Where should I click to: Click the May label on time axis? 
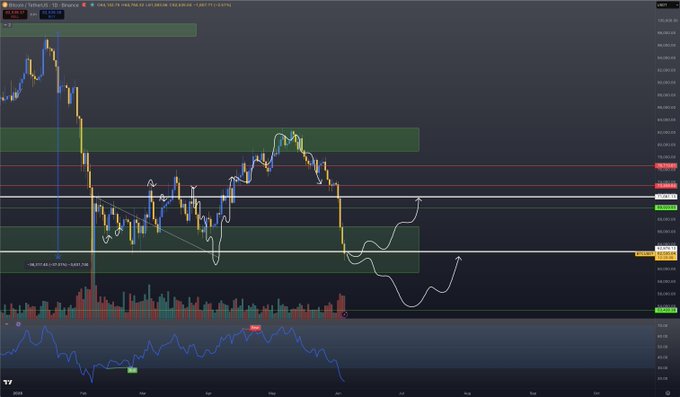272,393
